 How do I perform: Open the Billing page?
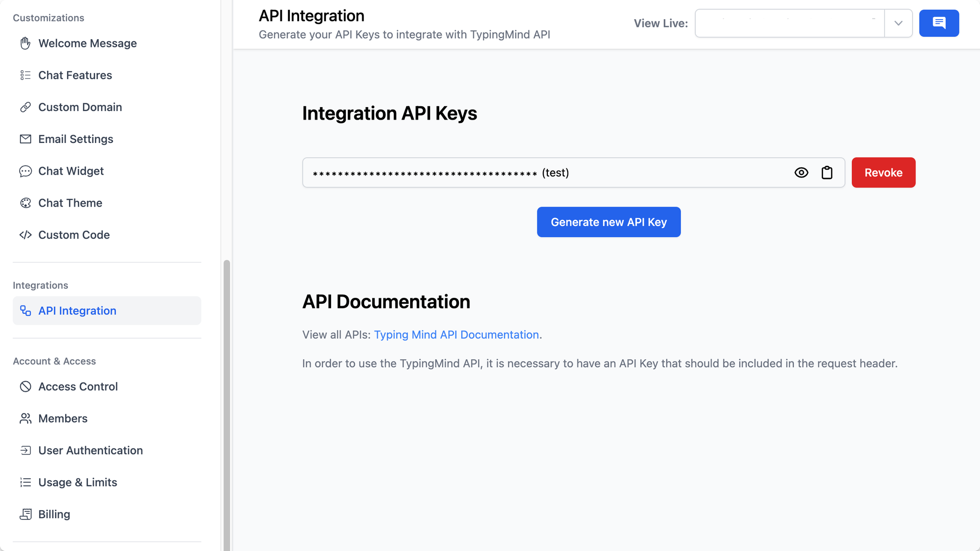(107, 514)
